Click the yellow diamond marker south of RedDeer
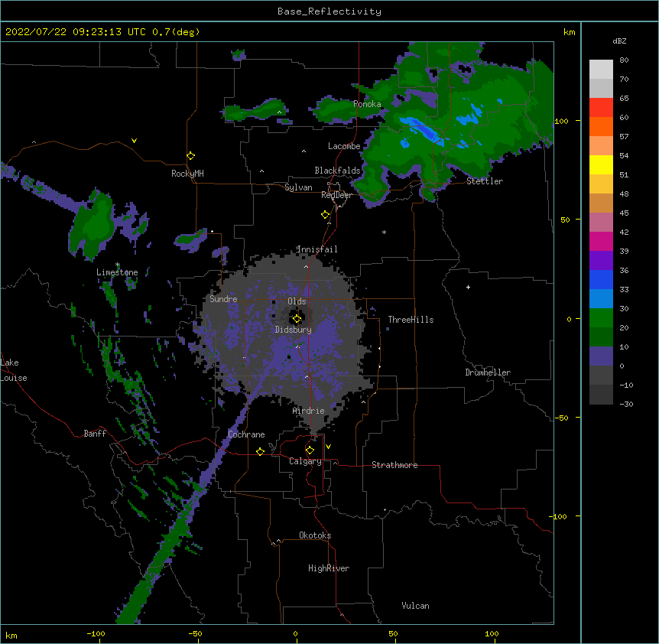The height and width of the screenshot is (644, 659). tap(326, 215)
